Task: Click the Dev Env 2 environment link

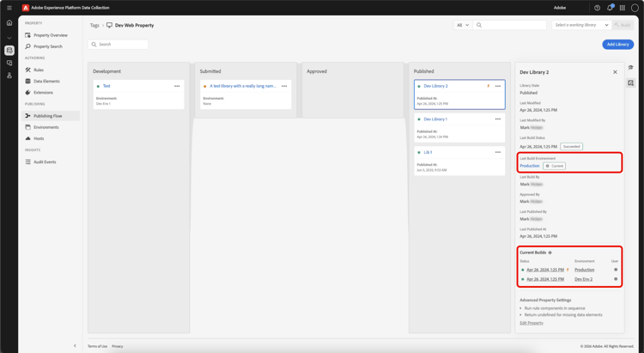Action: click(x=583, y=279)
